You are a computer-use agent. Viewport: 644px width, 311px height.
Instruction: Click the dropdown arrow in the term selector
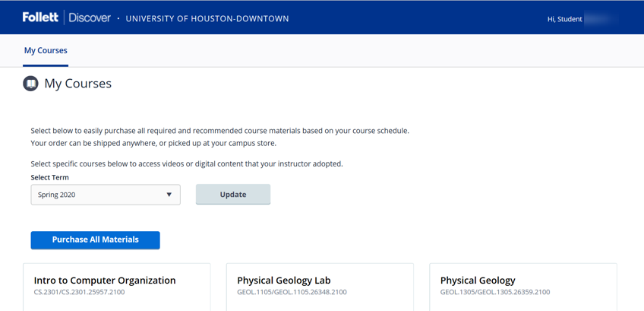(169, 195)
